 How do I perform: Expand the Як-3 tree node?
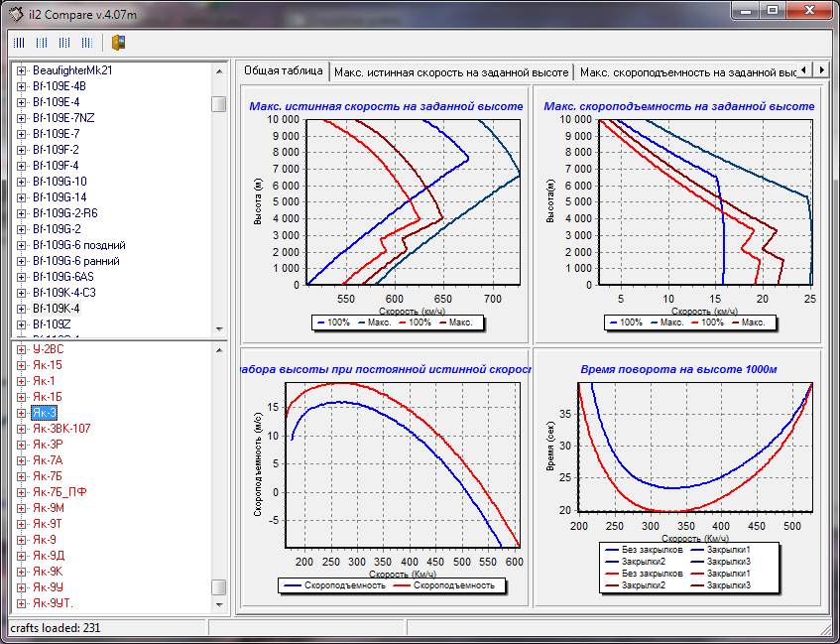22,413
